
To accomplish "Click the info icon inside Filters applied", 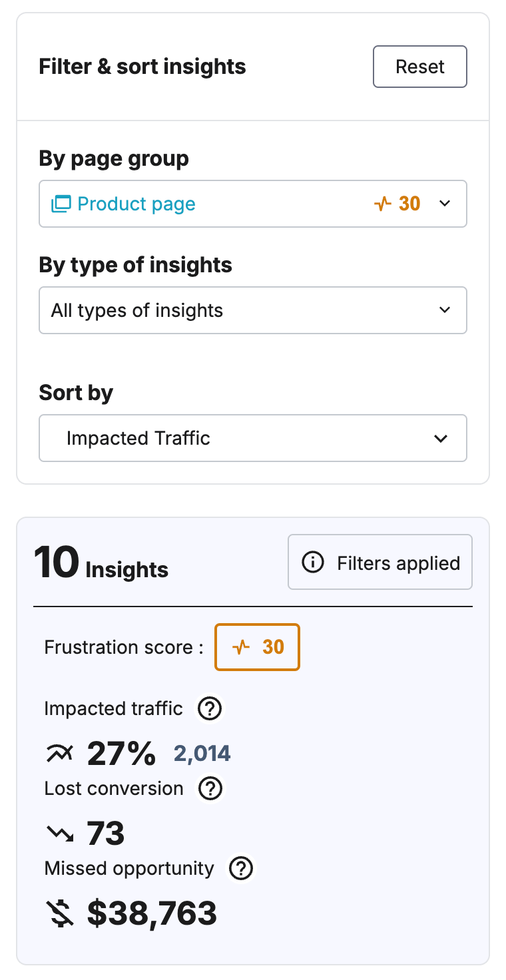I will [x=313, y=562].
